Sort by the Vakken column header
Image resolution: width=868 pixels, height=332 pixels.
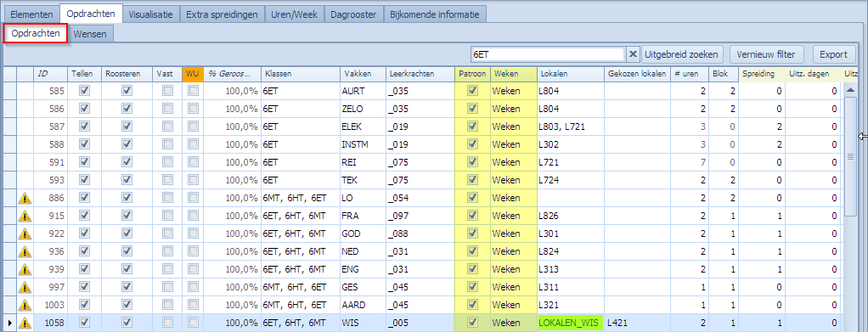pyautogui.click(x=363, y=74)
